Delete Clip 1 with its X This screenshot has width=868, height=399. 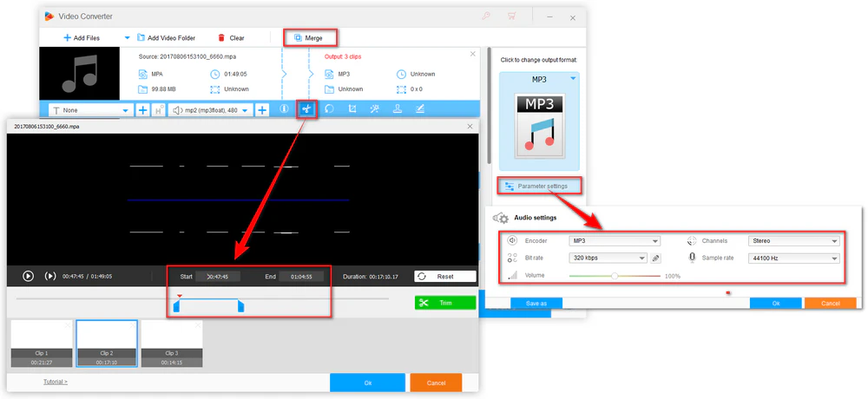pyautogui.click(x=68, y=326)
